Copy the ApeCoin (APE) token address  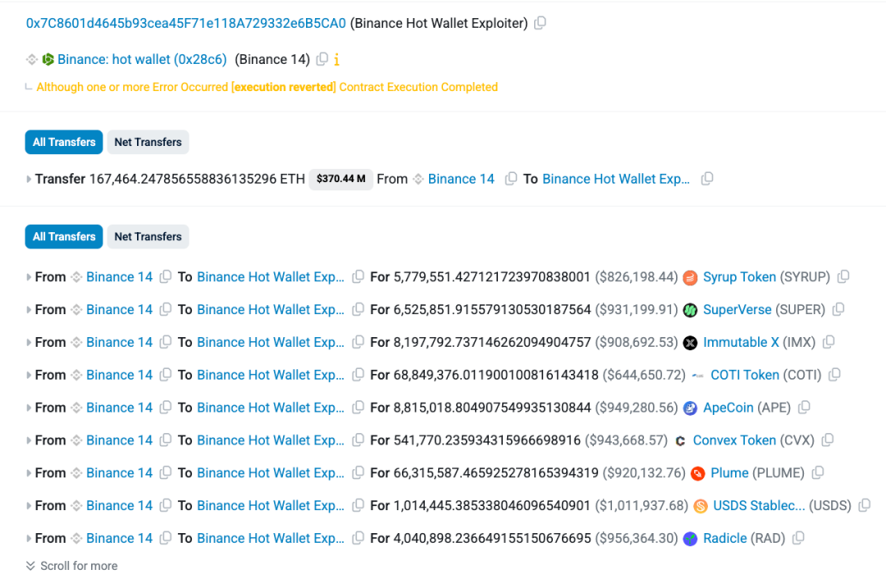point(804,408)
